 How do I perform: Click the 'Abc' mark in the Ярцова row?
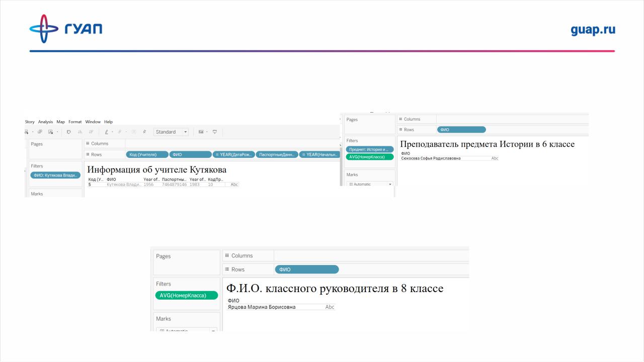point(330,307)
